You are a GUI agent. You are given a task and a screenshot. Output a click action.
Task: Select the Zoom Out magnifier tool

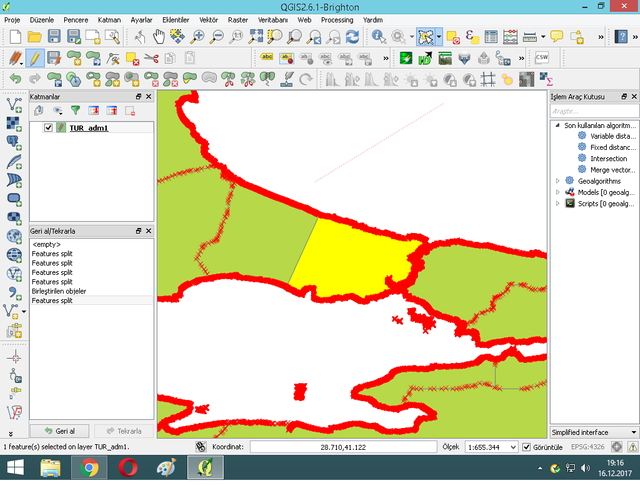pos(217,37)
